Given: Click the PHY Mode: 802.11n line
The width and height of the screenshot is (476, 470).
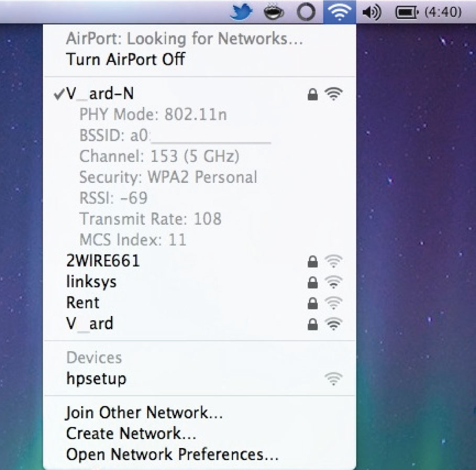Looking at the screenshot, I should click(153, 115).
